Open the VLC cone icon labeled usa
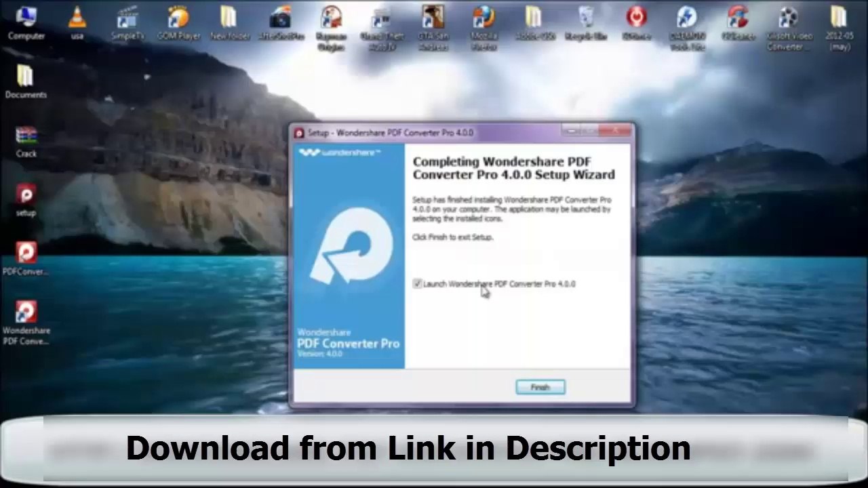This screenshot has height=488, width=868. 77,22
